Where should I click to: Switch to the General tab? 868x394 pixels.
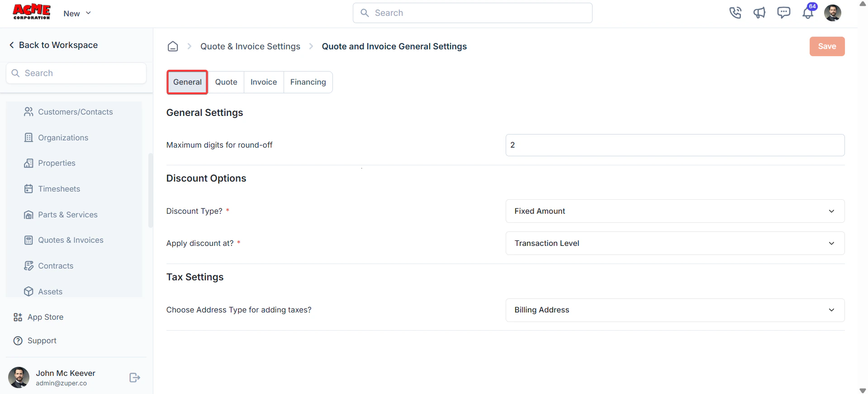187,82
